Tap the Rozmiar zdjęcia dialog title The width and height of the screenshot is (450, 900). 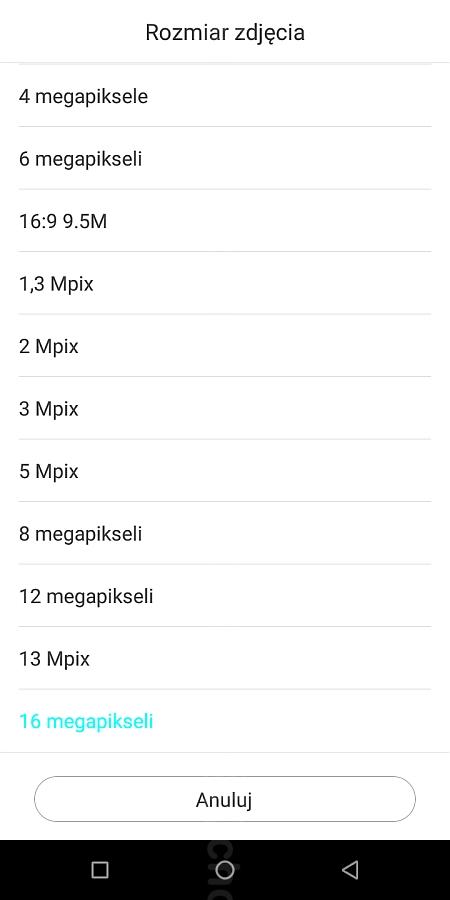225,32
